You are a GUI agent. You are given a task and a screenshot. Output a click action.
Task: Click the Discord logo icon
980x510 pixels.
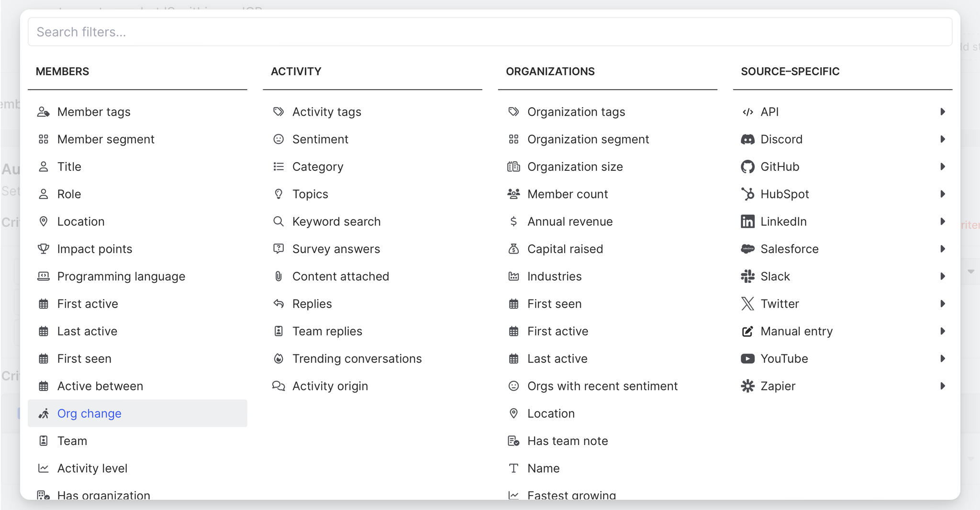747,139
